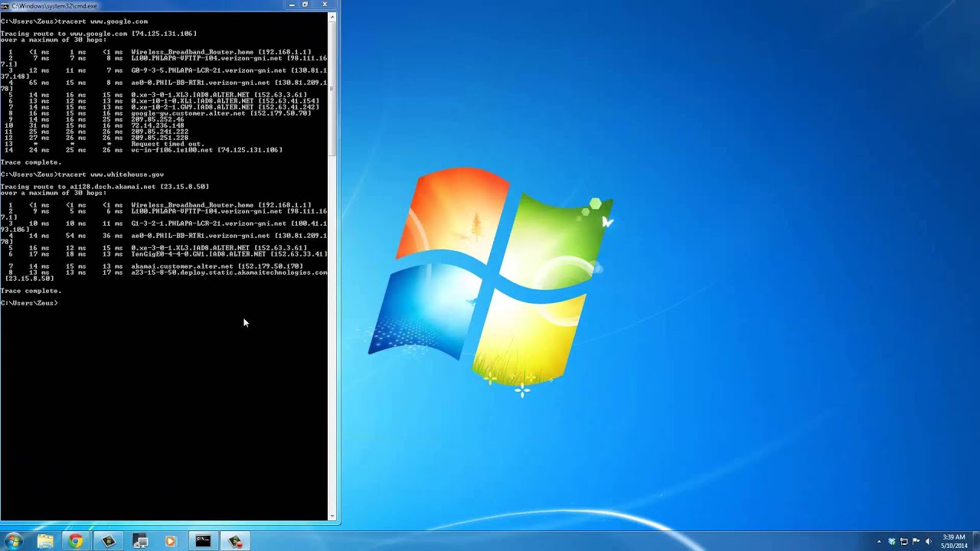
Task: Open the volume speaker tray icon
Action: tap(929, 542)
